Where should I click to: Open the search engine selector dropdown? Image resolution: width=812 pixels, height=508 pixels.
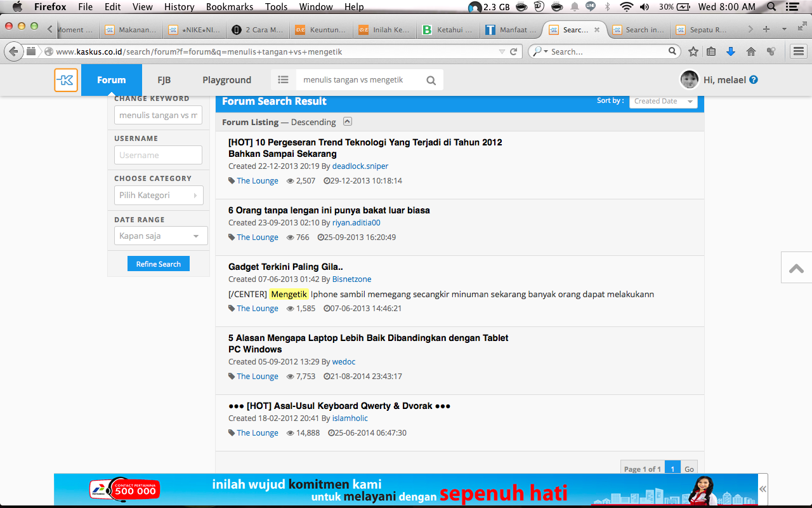[x=540, y=51]
